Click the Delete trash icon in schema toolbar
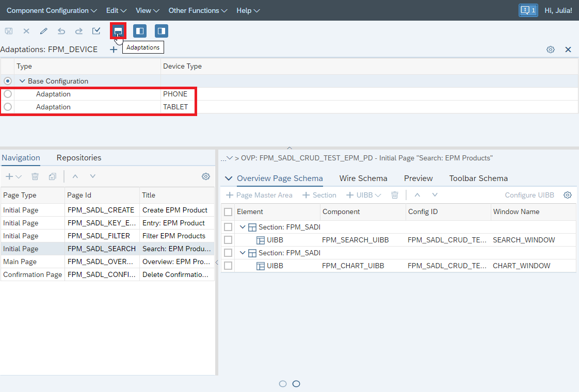This screenshot has width=579, height=392. 395,195
